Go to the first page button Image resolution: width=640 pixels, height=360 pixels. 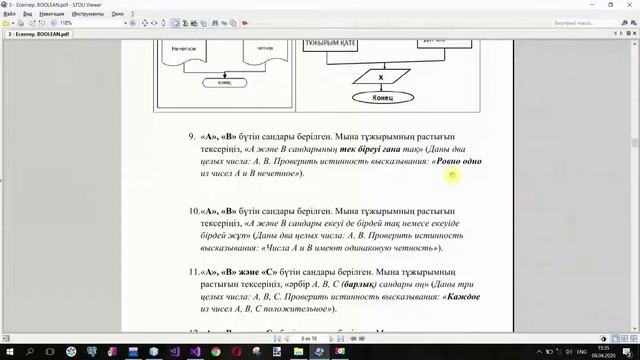point(278,339)
